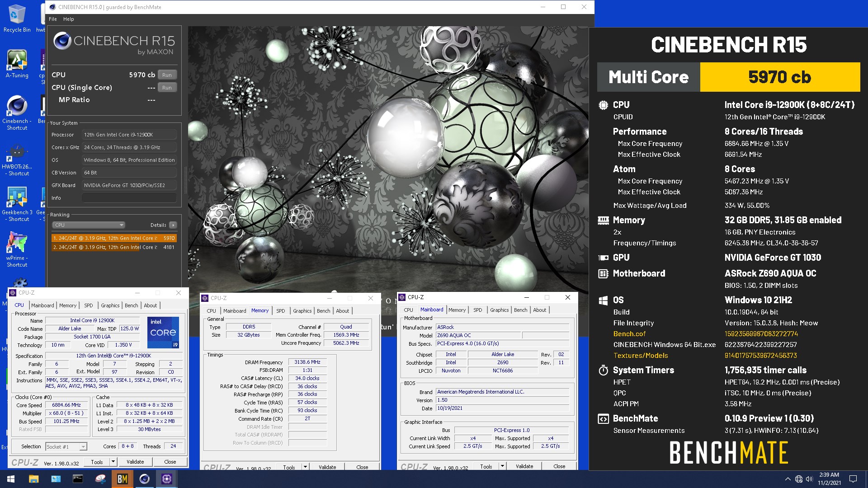Switch to Cinebench taskbar icon

(144, 479)
